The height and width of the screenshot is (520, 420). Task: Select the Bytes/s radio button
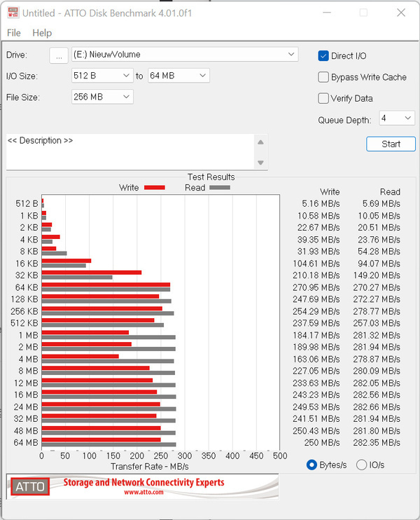point(311,465)
